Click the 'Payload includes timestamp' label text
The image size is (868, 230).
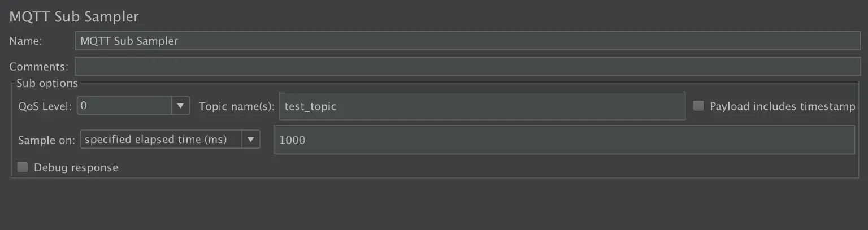[x=782, y=106]
